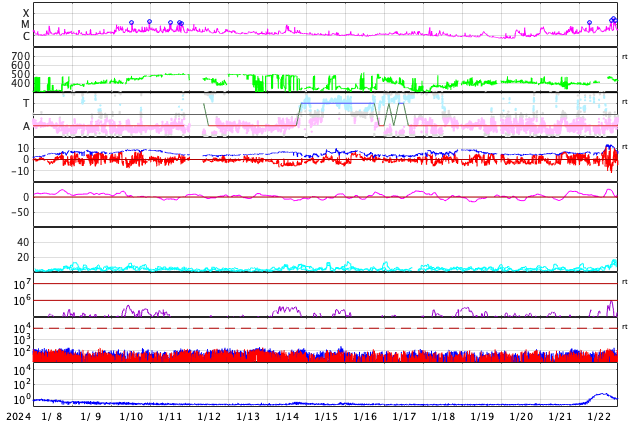Click the 2024 year label
This screenshot has width=634, height=424.
[18, 417]
